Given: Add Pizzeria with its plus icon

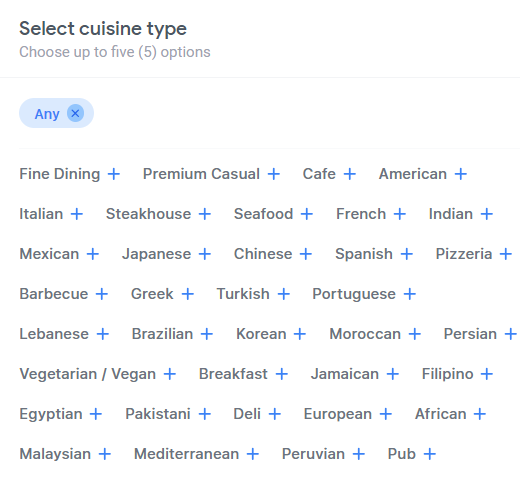Looking at the screenshot, I should pos(506,254).
